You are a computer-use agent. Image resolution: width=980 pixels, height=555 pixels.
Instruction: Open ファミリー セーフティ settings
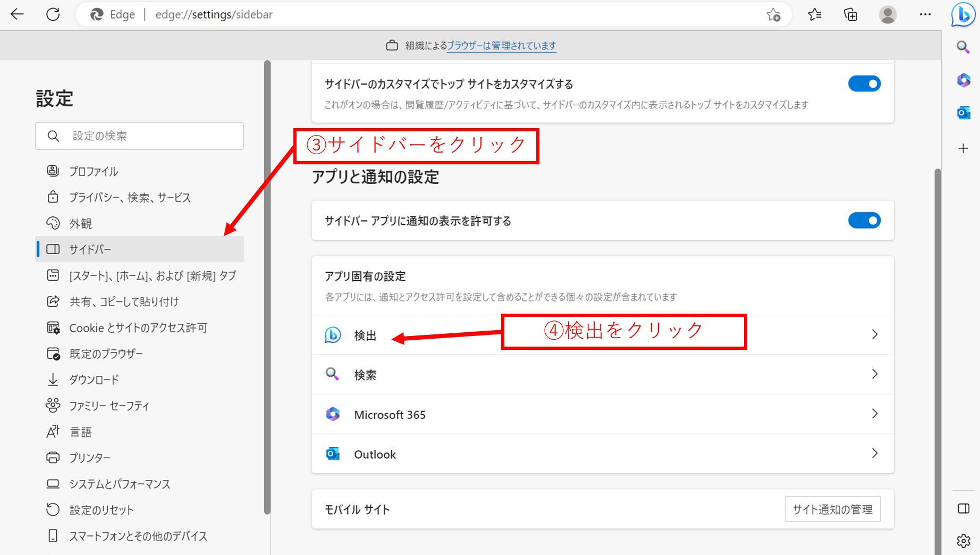click(x=139, y=405)
